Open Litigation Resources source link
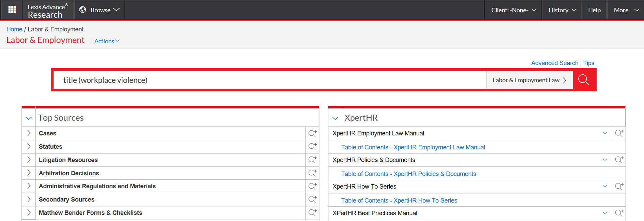Screen dimensions: 644x221 (x=68, y=160)
